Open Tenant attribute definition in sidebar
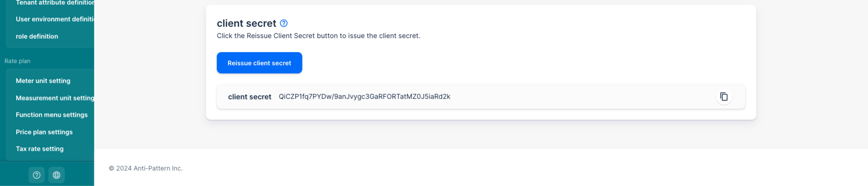868x186 pixels. tap(55, 3)
